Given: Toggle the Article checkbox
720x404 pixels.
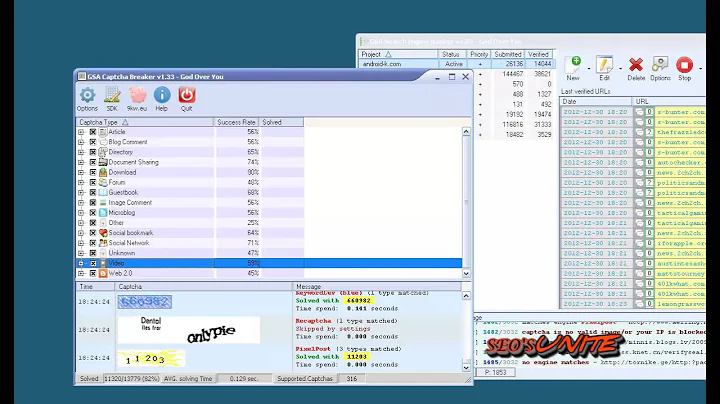Looking at the screenshot, I should pyautogui.click(x=93, y=132).
